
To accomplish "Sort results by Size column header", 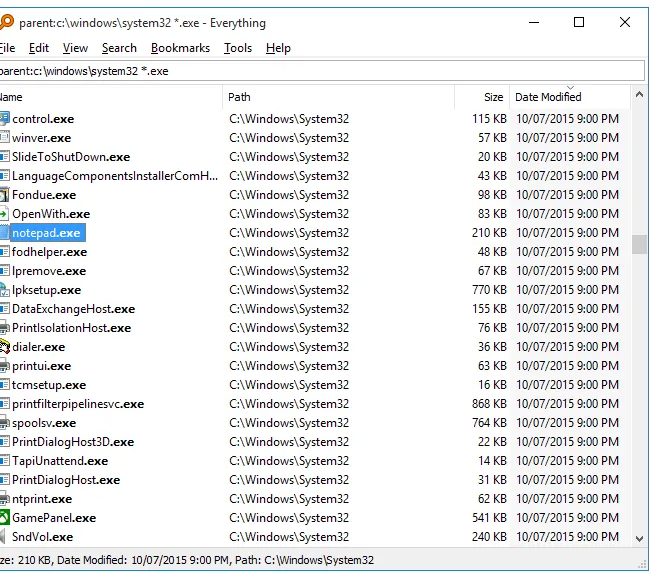I will point(493,97).
